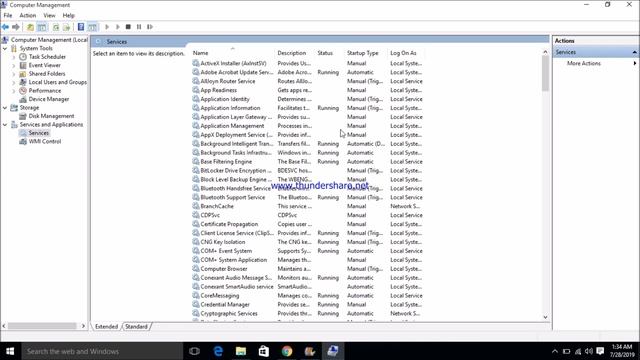Click the Export List toolbar icon

[x=66, y=27]
